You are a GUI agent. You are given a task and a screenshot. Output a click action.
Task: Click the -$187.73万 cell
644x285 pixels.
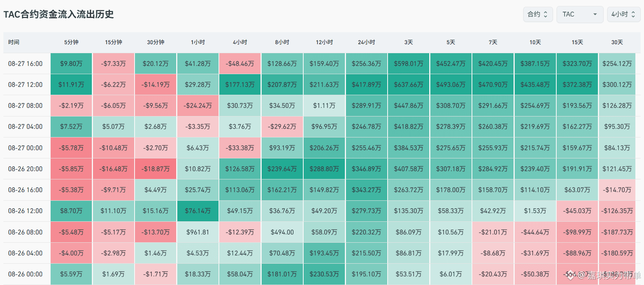coord(617,232)
